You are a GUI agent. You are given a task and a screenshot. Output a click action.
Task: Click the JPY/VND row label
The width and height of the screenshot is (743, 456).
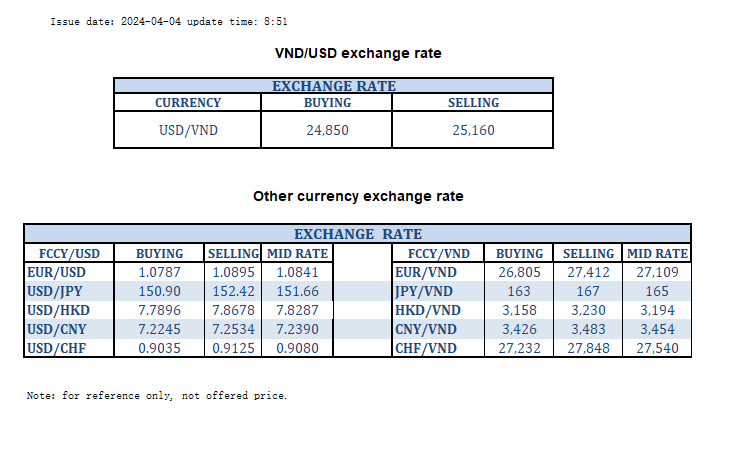427,290
